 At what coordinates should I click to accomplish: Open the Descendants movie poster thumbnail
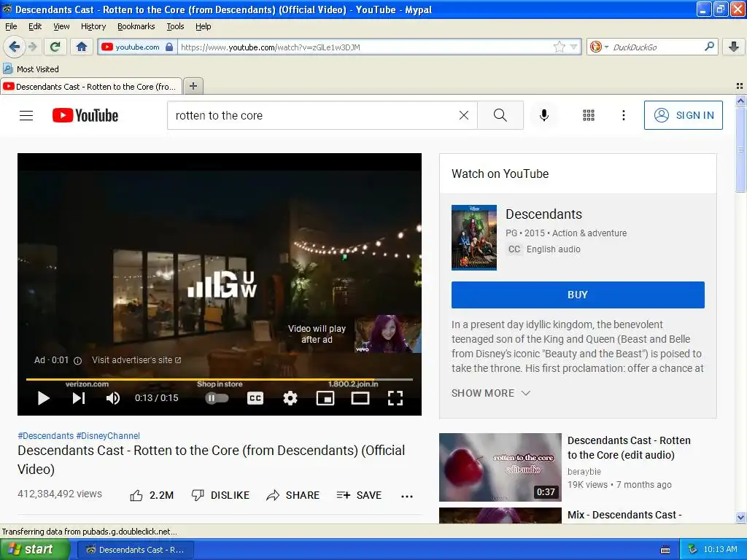[474, 238]
